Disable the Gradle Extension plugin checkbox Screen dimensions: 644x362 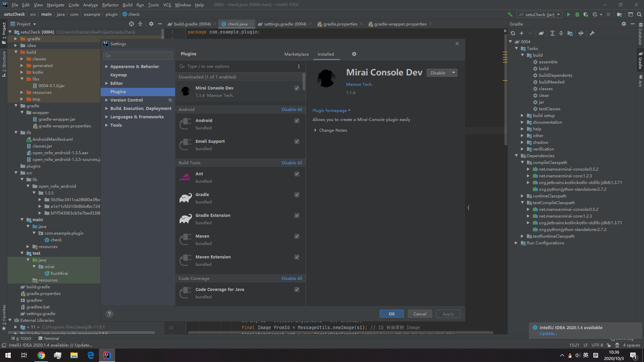(297, 216)
